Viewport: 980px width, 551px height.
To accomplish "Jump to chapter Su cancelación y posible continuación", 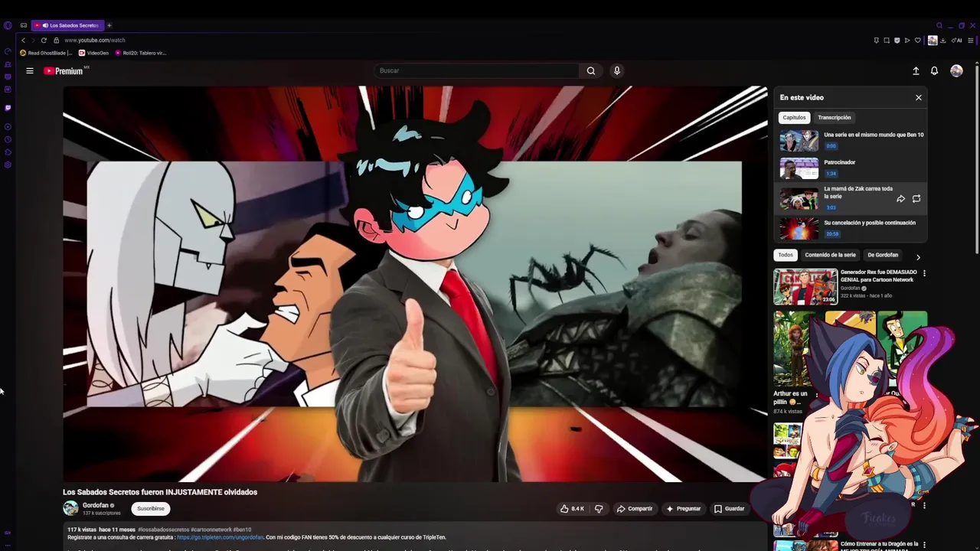I will coord(851,228).
